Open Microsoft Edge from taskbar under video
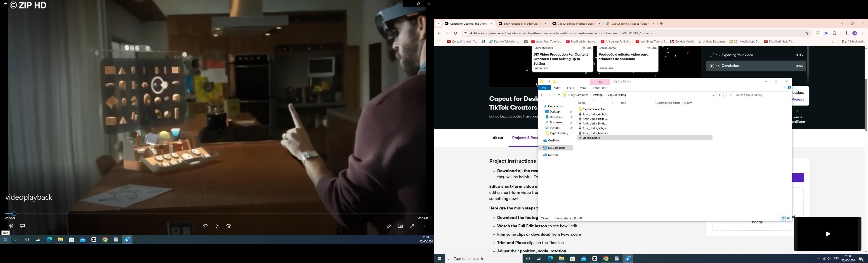Viewport: 868px width, 263px height. click(x=49, y=240)
